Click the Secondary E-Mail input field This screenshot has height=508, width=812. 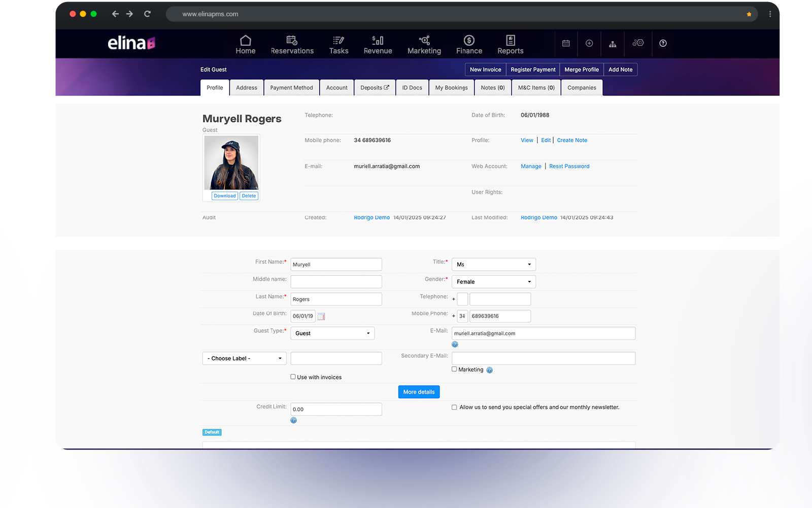[x=544, y=358]
